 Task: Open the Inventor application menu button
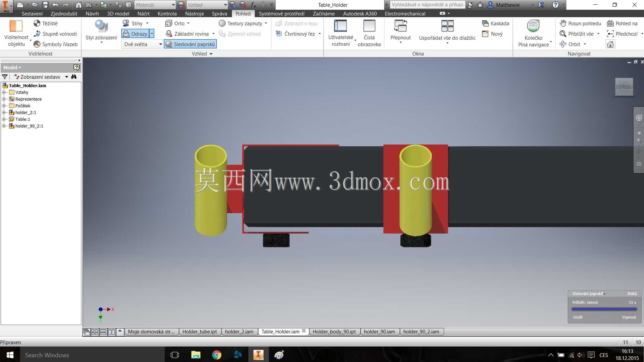tap(6, 6)
